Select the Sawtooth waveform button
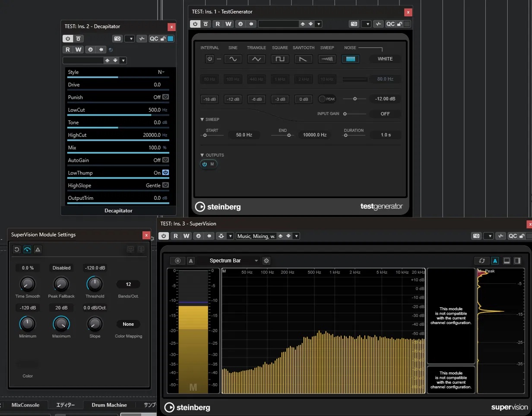Screen dimensions: 532x416 pos(304,59)
